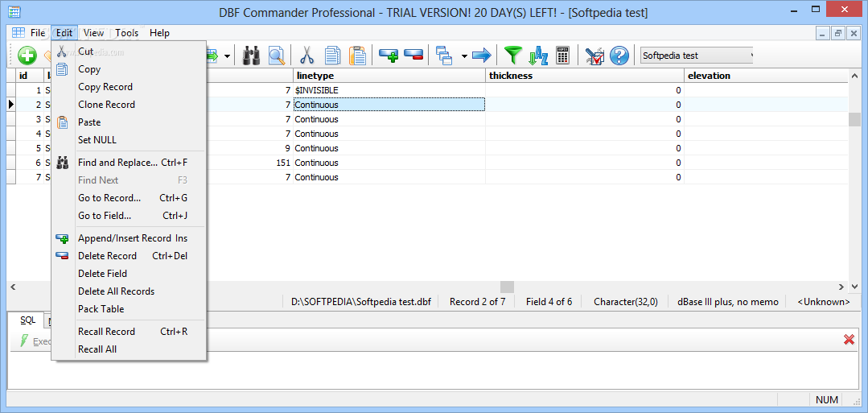Click the blue right-arrow toolbar icon
This screenshot has width=868, height=413.
(482, 56)
